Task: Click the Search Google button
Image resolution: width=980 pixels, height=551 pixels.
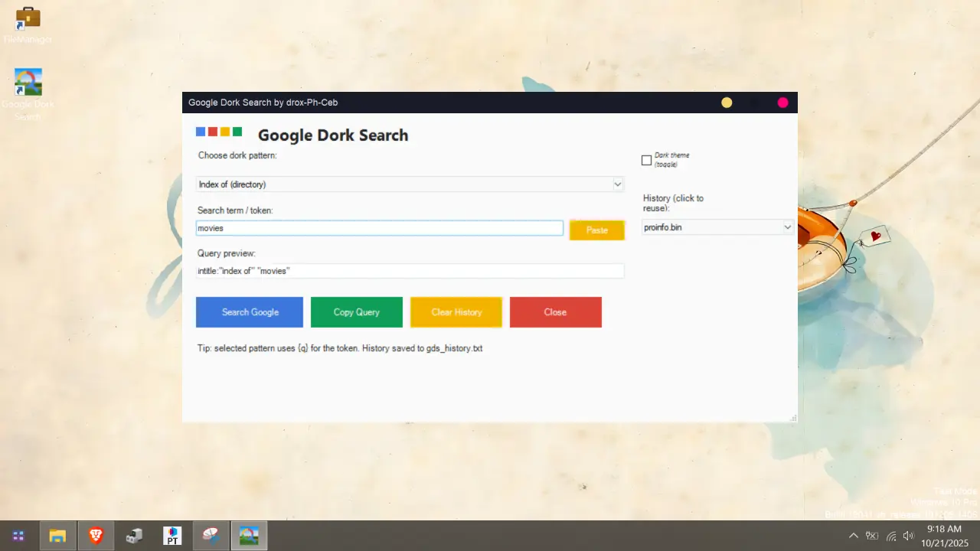Action: tap(250, 312)
